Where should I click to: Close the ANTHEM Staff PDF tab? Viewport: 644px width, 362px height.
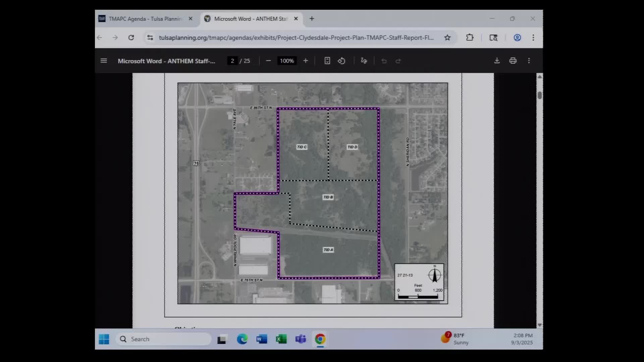(296, 19)
